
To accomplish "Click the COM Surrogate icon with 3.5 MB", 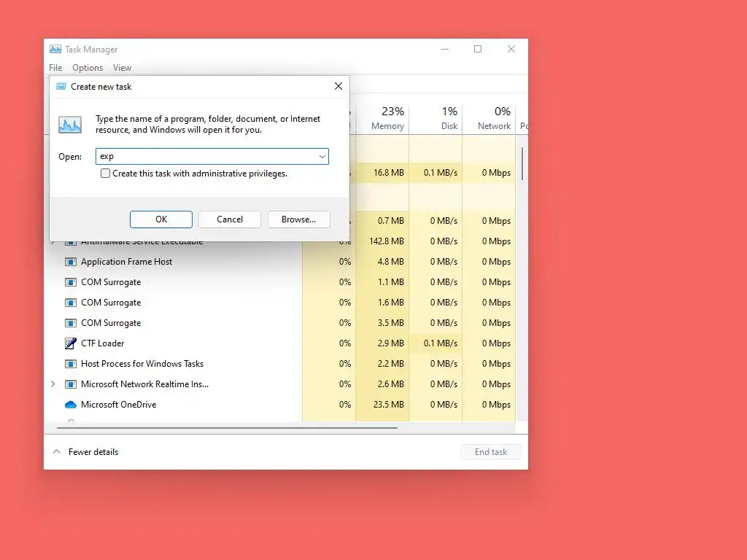I will coord(71,323).
